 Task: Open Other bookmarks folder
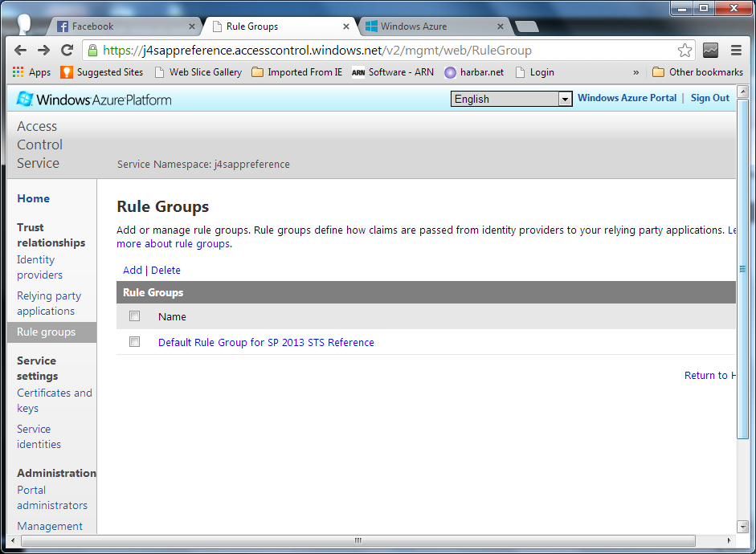point(697,72)
